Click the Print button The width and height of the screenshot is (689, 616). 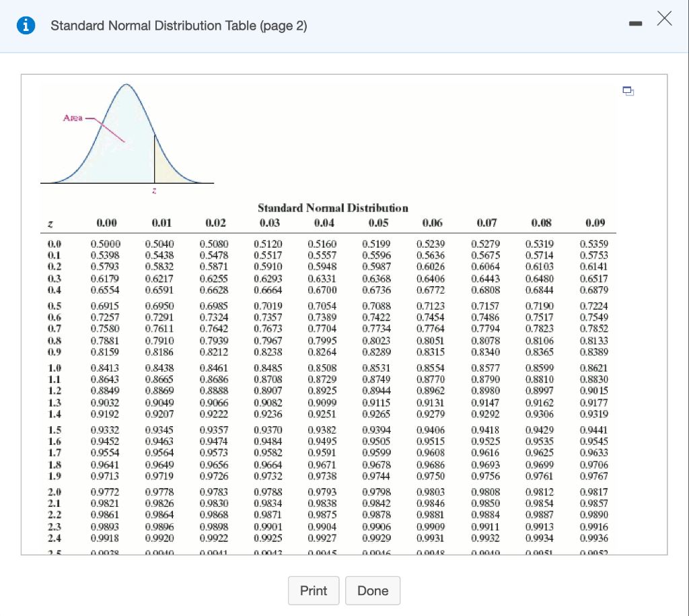click(314, 590)
